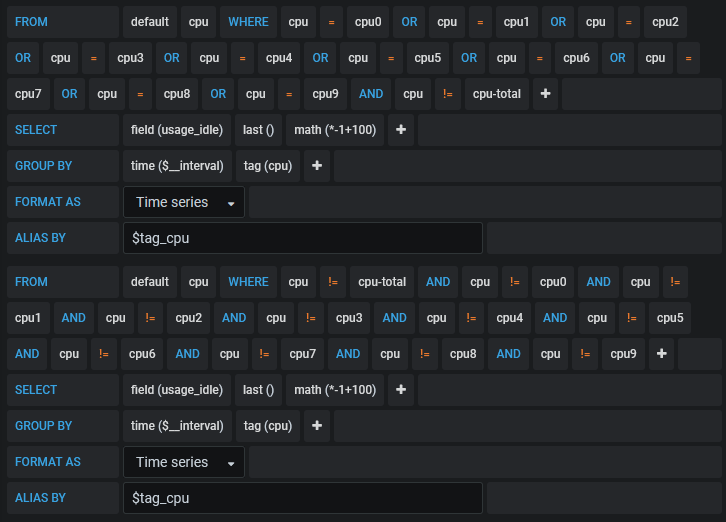726x522 pixels.
Task: Open first query's Format As Time series dropdown
Action: pos(184,202)
